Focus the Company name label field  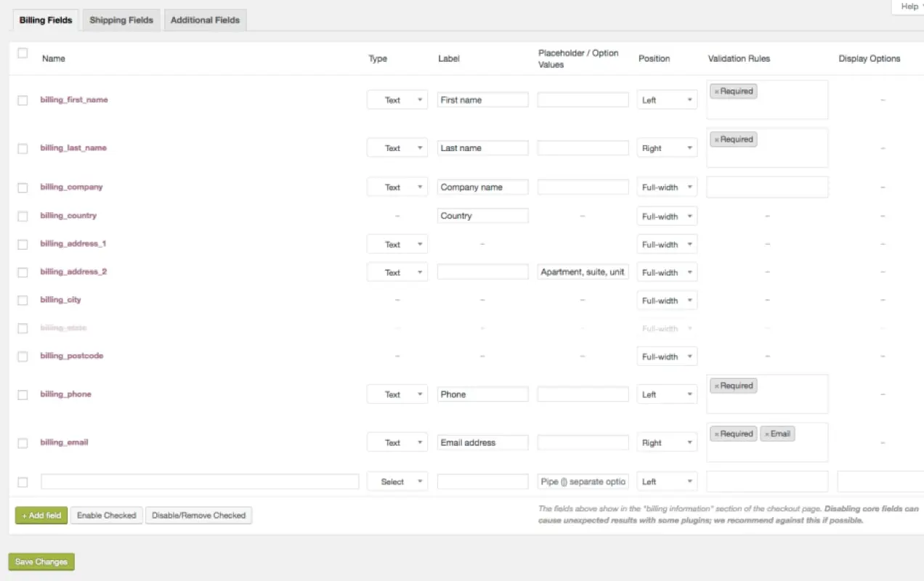[x=482, y=187]
